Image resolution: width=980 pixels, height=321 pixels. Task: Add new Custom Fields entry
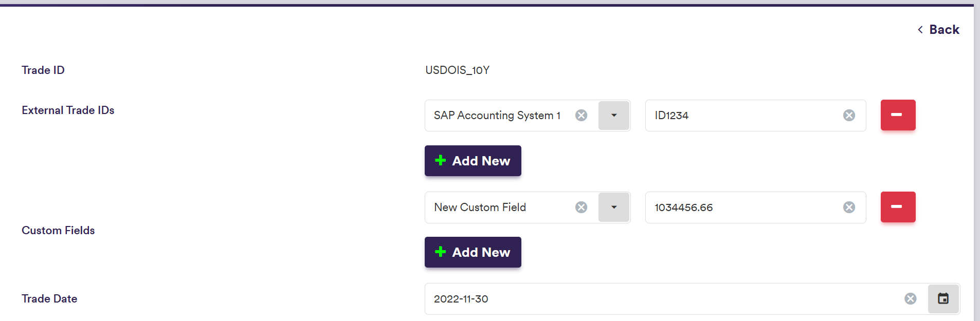tap(473, 252)
